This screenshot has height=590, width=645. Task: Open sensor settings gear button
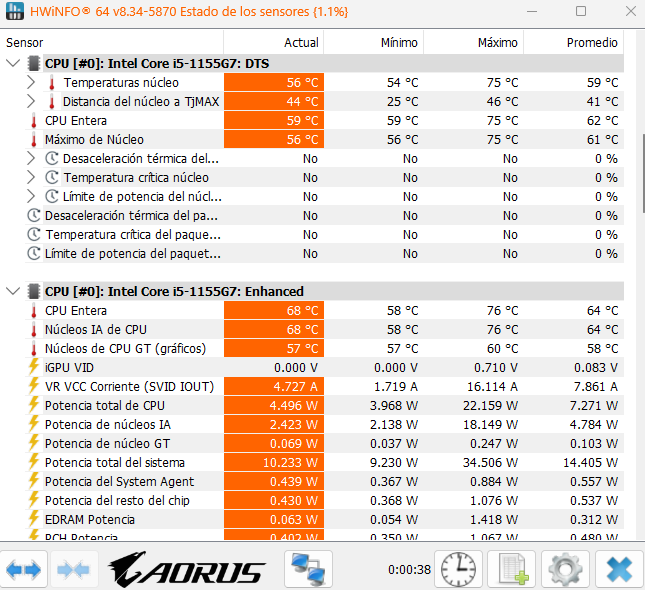click(565, 569)
